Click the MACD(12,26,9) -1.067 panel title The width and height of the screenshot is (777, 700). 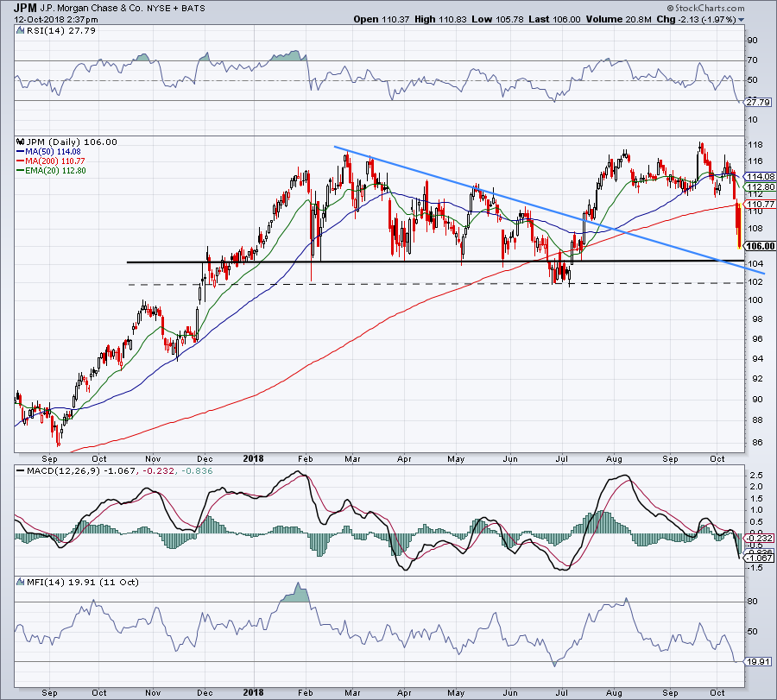coord(80,470)
